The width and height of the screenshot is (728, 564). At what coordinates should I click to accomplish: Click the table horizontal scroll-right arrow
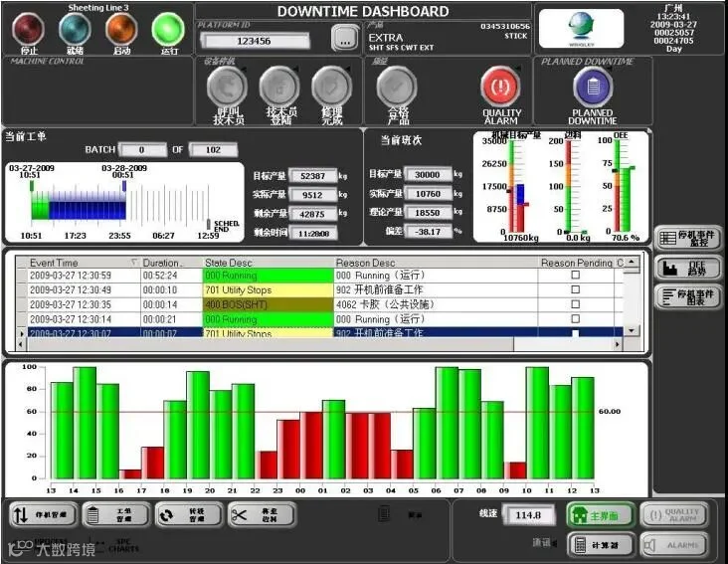pos(617,344)
